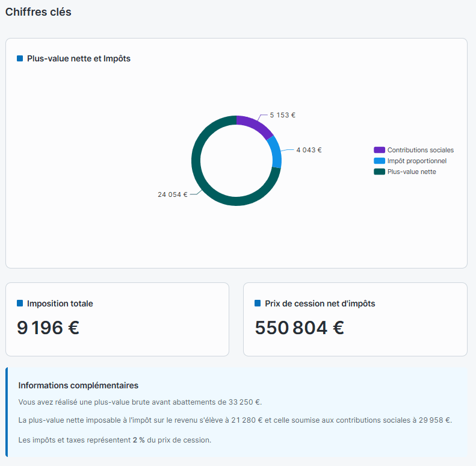
Task: Click the 4 043 € chart data label
Action: click(309, 150)
